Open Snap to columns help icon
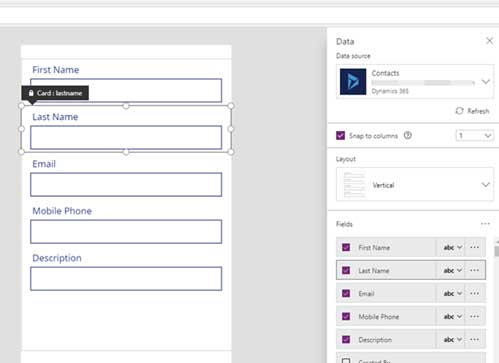 [408, 136]
